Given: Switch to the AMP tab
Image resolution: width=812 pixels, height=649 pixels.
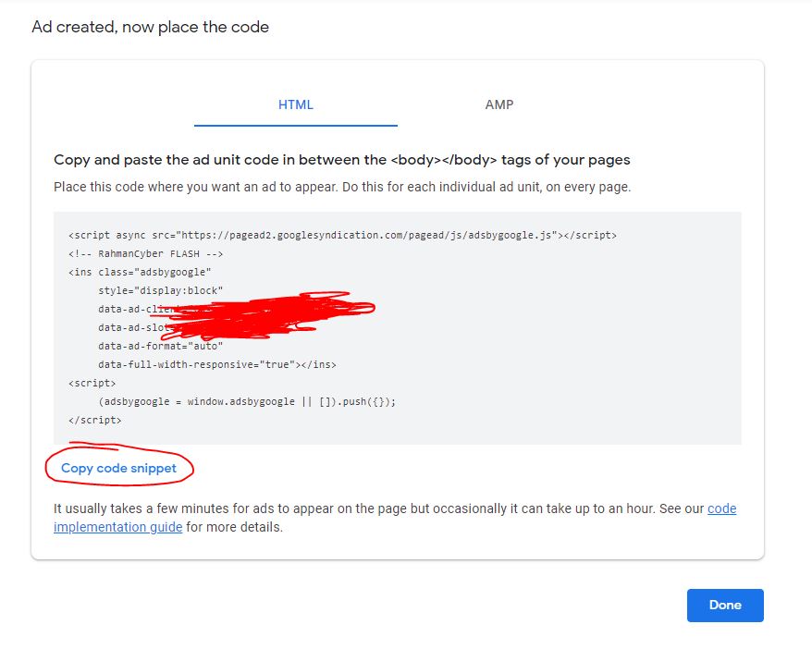Looking at the screenshot, I should [x=499, y=104].
